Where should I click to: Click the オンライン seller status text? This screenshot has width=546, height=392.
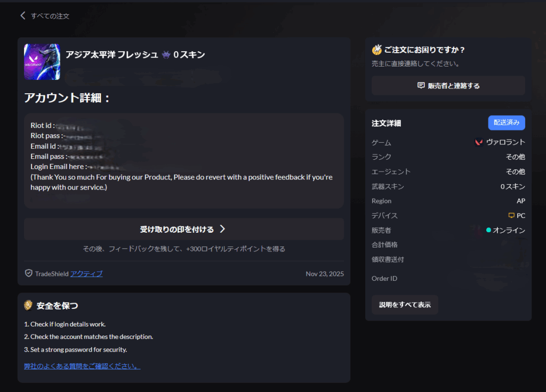tap(509, 230)
